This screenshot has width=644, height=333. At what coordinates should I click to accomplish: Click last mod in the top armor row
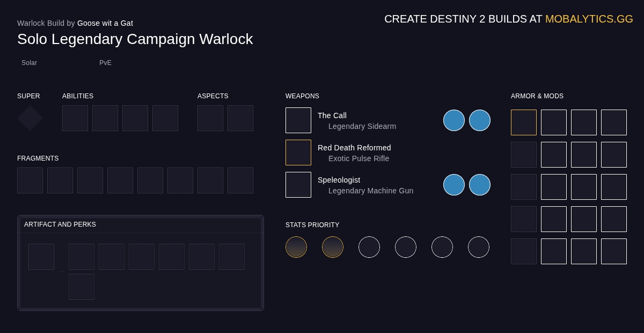pyautogui.click(x=614, y=122)
